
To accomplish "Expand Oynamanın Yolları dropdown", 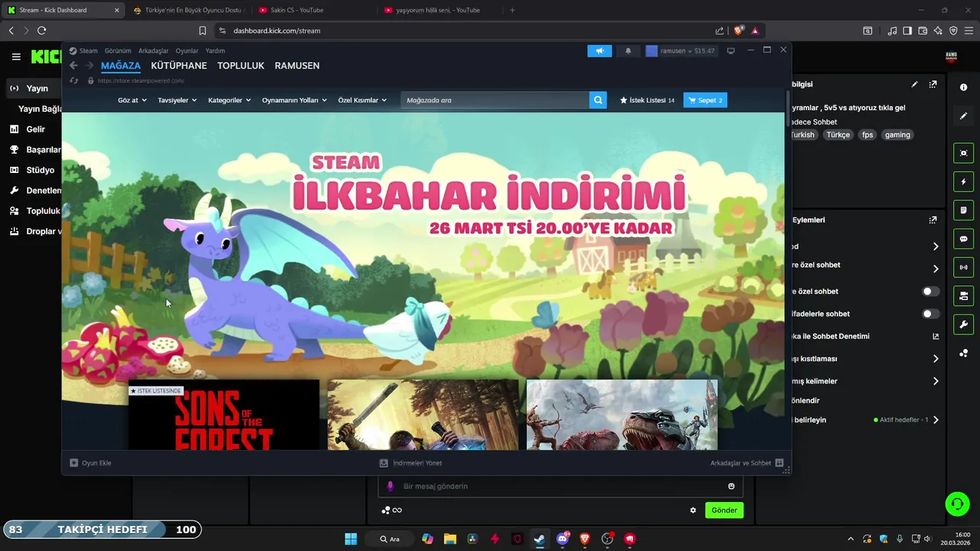I will click(x=295, y=100).
